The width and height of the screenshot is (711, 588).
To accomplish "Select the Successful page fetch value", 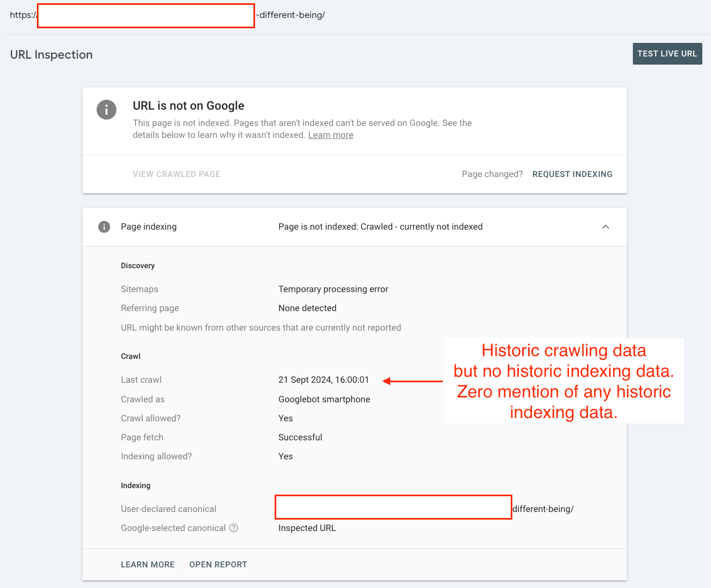I will [x=300, y=438].
